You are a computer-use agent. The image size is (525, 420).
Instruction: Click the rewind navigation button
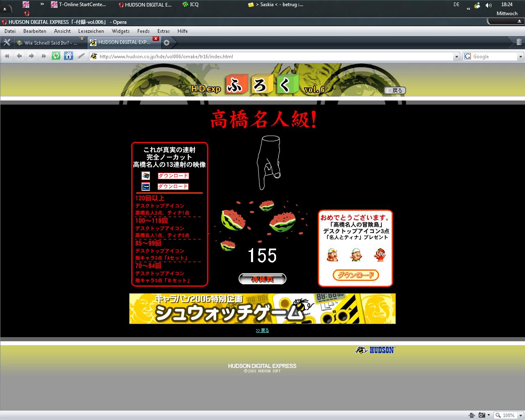7,56
